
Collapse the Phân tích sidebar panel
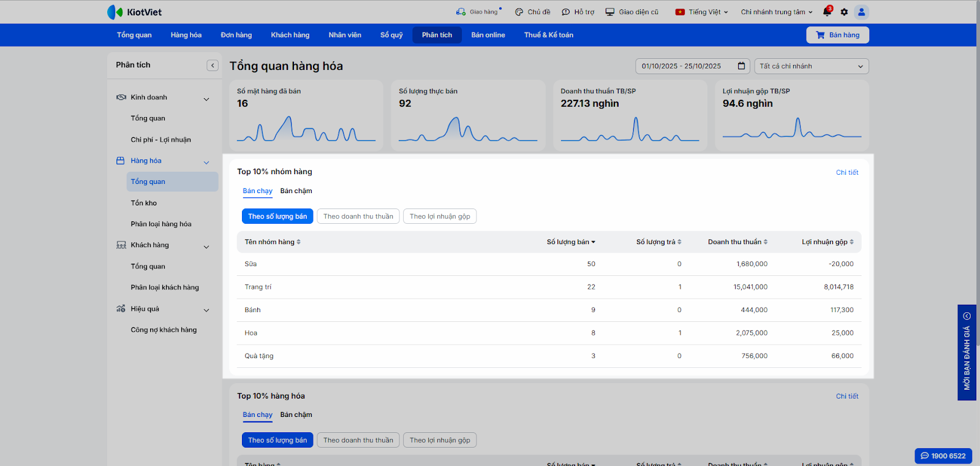click(x=213, y=66)
